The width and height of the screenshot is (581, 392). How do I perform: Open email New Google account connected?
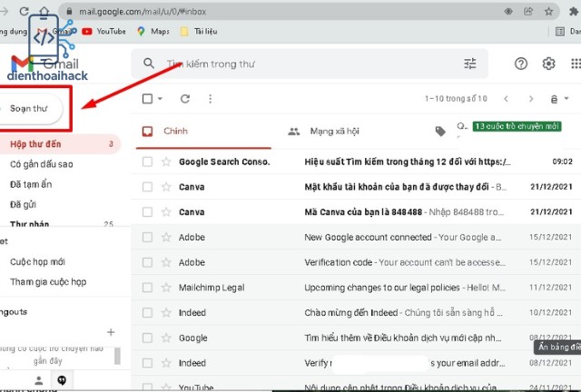(x=403, y=238)
